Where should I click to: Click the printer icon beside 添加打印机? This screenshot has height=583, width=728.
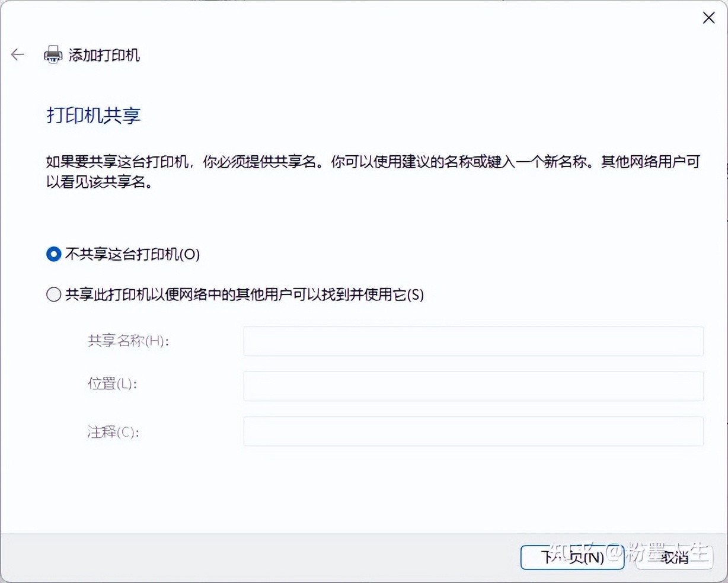[x=53, y=55]
